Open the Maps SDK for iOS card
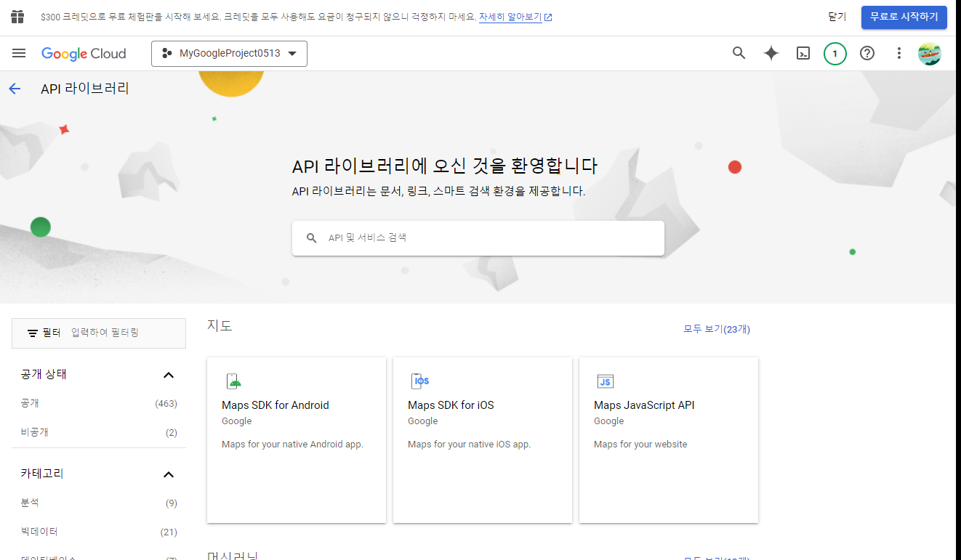 pyautogui.click(x=483, y=439)
